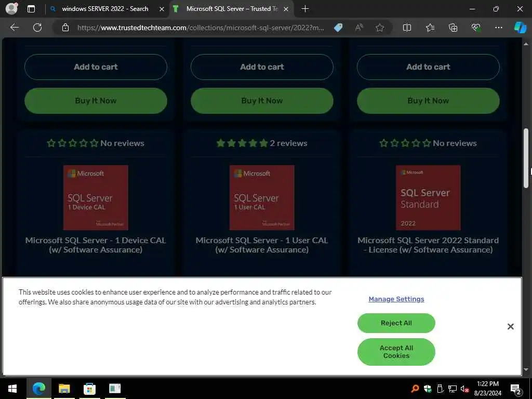Screen dimensions: 532x399
Task: Open Settings and more ellipsis menu
Action: click(x=498, y=28)
